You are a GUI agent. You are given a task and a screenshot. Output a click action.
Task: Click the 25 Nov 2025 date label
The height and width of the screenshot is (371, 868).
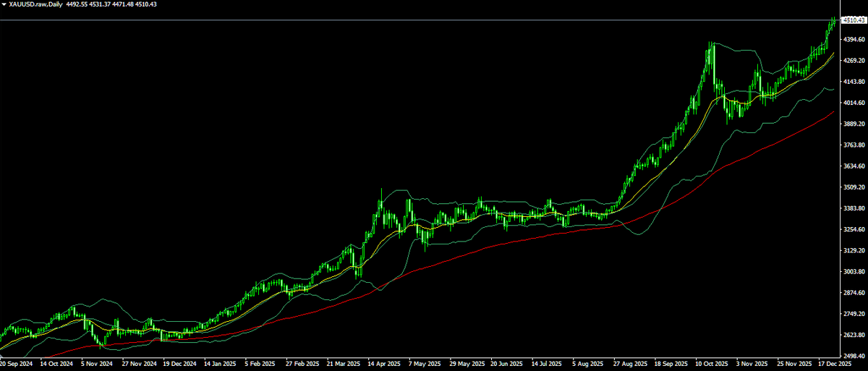pos(793,365)
